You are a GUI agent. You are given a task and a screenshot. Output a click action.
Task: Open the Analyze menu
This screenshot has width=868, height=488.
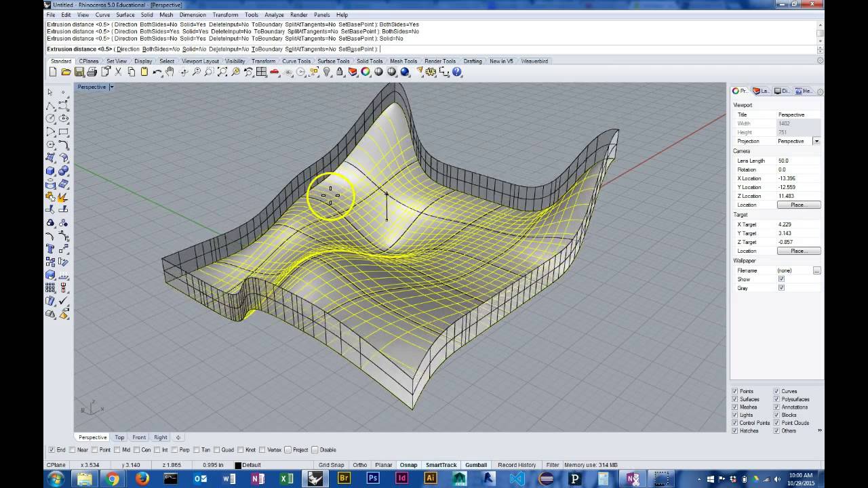[x=274, y=14]
